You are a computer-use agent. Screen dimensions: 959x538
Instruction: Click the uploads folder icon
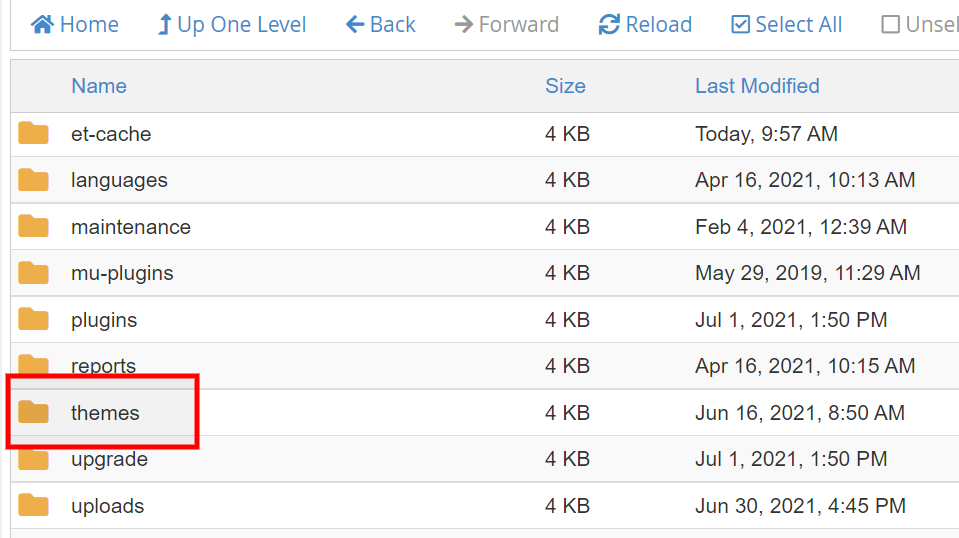click(x=34, y=506)
